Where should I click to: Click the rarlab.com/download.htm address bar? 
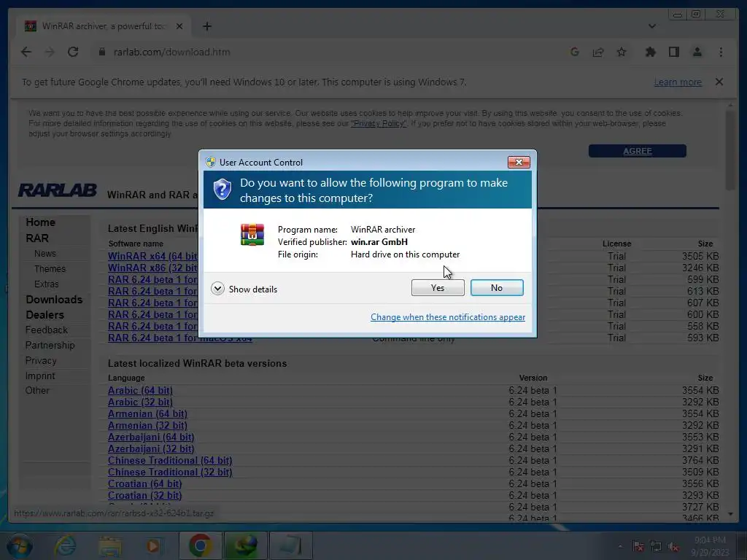(x=171, y=52)
